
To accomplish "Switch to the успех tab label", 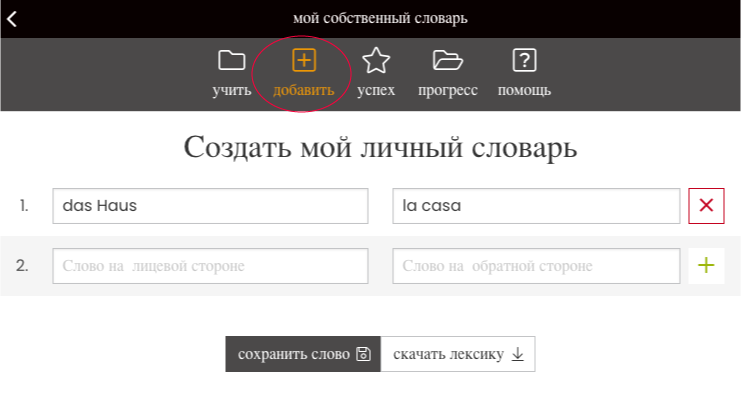I will point(376,90).
